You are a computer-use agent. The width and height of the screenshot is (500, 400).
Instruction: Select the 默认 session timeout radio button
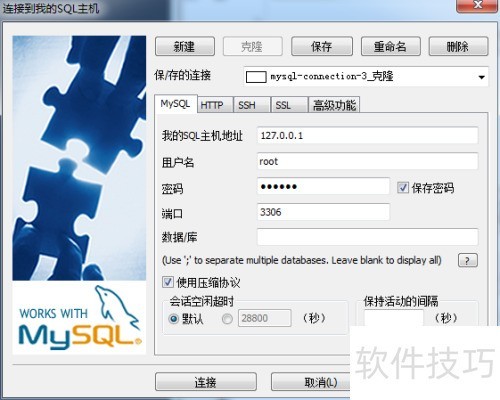(174, 319)
